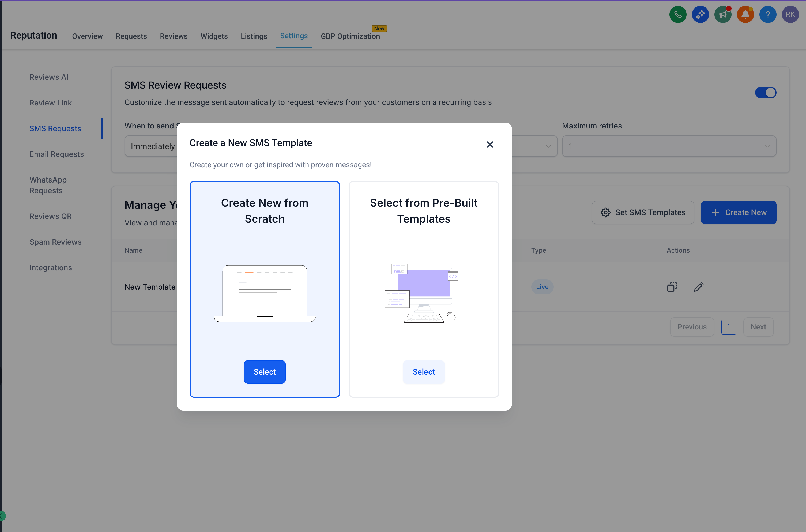Image resolution: width=806 pixels, height=532 pixels.
Task: Click Select under Pre-Built Templates
Action: click(x=423, y=372)
